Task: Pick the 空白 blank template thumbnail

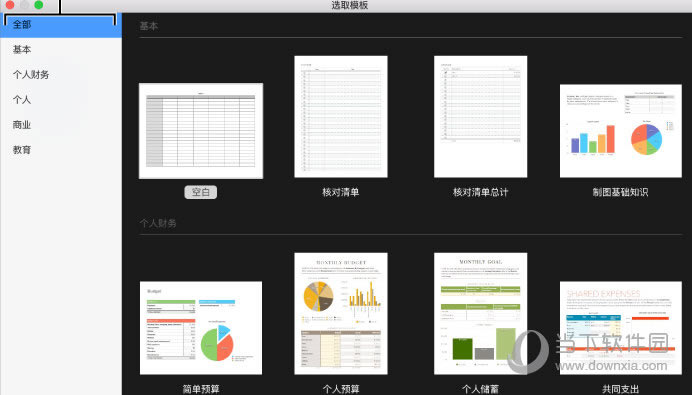Action: 201,131
